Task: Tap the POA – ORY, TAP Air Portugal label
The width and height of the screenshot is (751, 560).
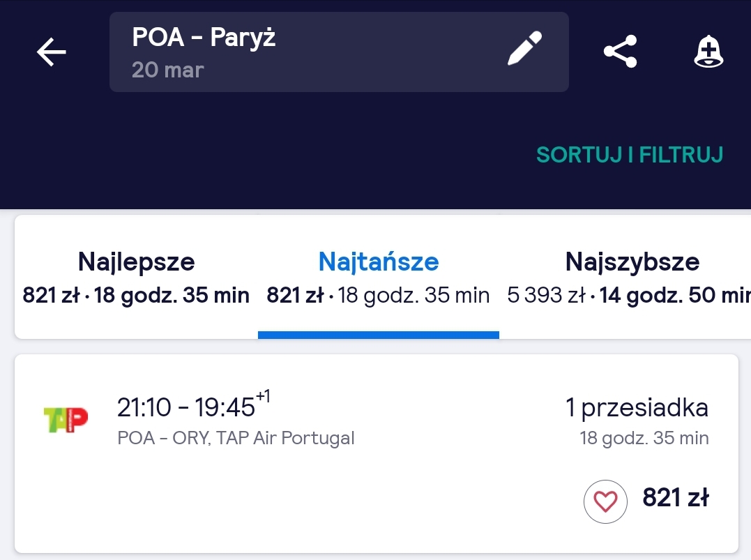Action: tap(236, 438)
